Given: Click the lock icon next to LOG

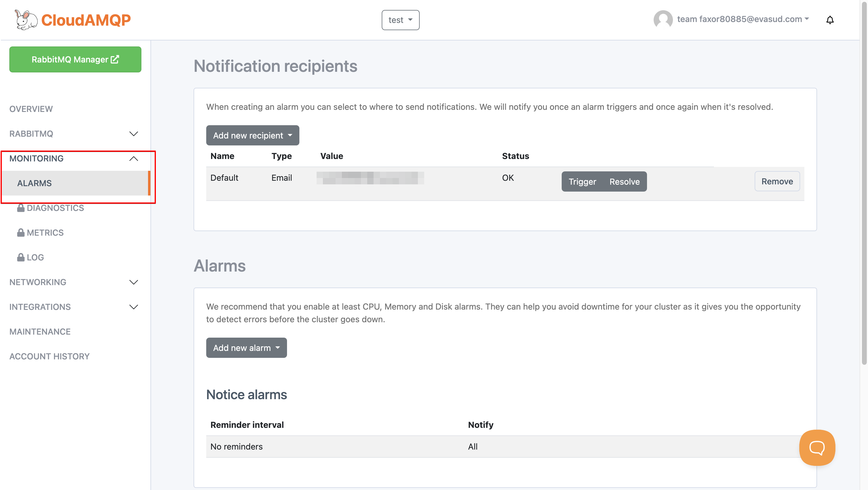Looking at the screenshot, I should (21, 257).
